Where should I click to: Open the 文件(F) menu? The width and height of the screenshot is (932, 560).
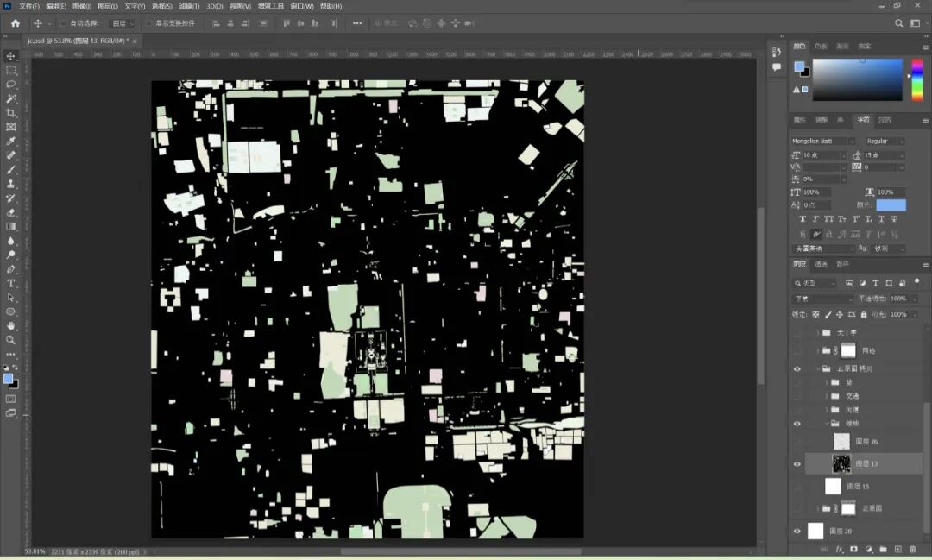click(x=29, y=7)
